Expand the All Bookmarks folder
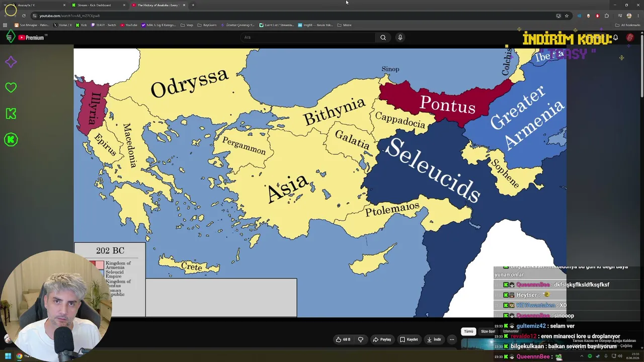The image size is (644, 362). point(628,25)
